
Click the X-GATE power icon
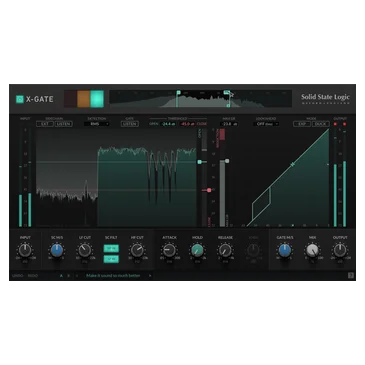(20, 99)
